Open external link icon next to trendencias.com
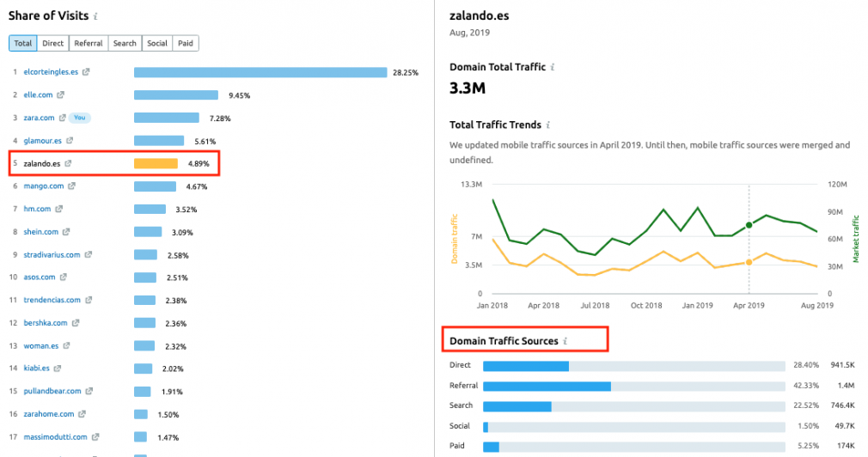The width and height of the screenshot is (868, 457). (88, 300)
